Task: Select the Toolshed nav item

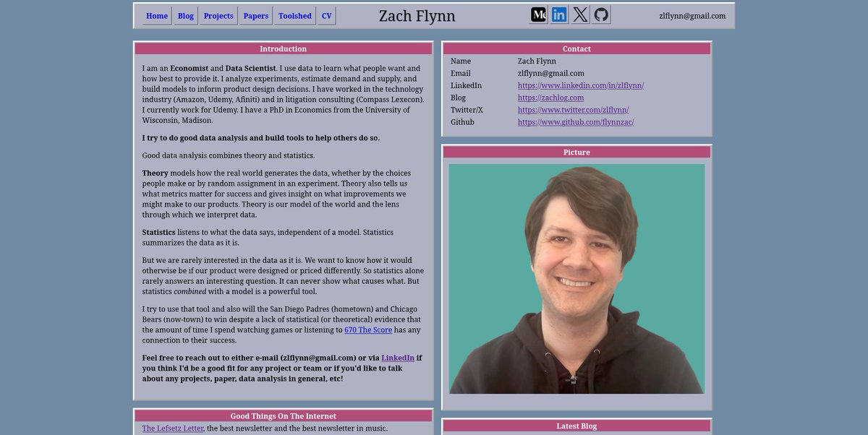Action: click(294, 15)
